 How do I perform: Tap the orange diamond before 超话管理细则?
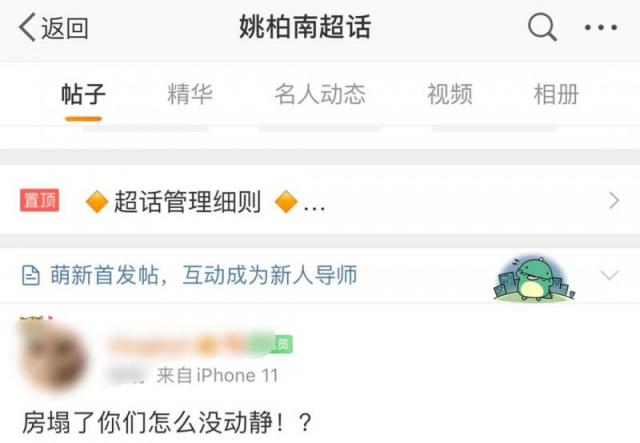[x=97, y=202]
